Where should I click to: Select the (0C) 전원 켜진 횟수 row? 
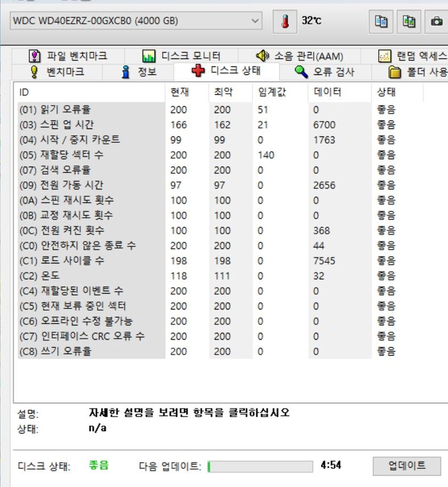pos(220,231)
